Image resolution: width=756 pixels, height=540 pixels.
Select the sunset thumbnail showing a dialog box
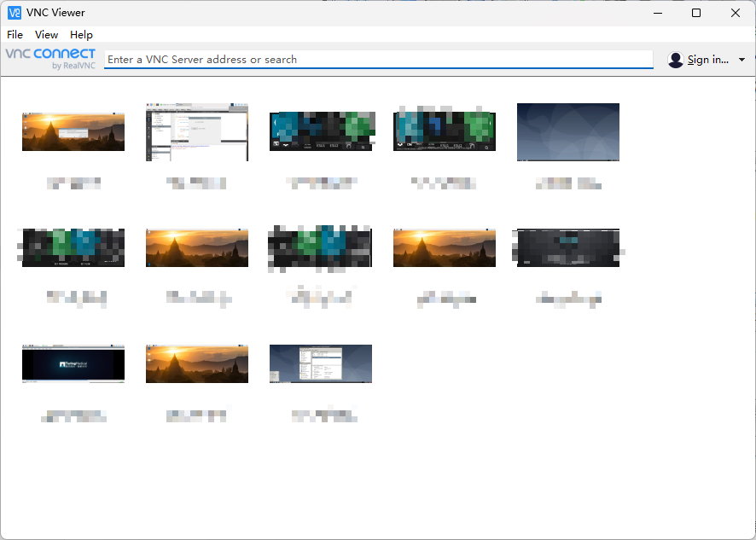pyautogui.click(x=73, y=132)
